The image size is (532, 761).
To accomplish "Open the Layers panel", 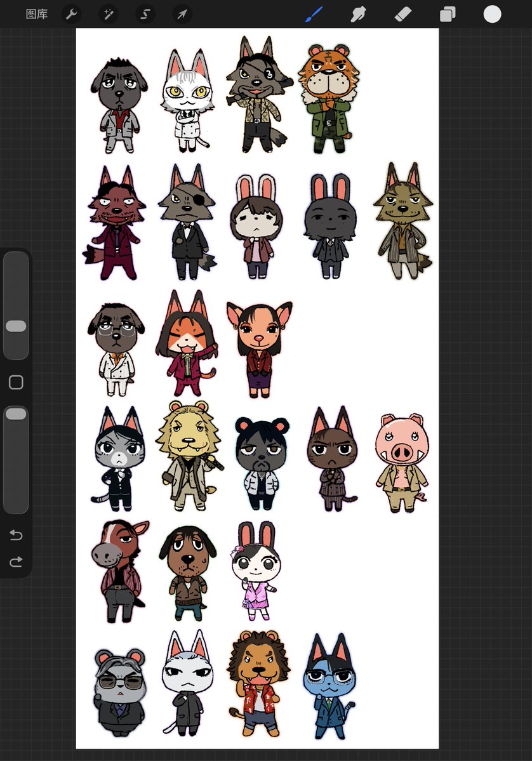I will (x=448, y=14).
